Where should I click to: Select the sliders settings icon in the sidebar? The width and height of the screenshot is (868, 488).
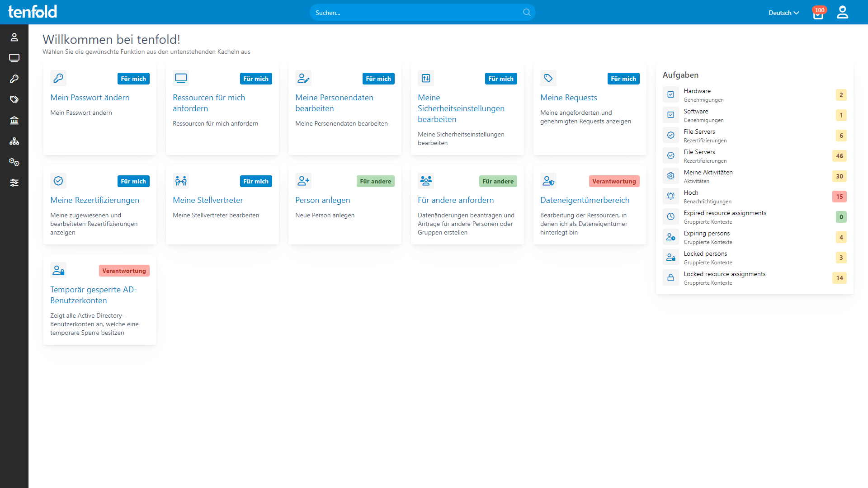pos(14,183)
